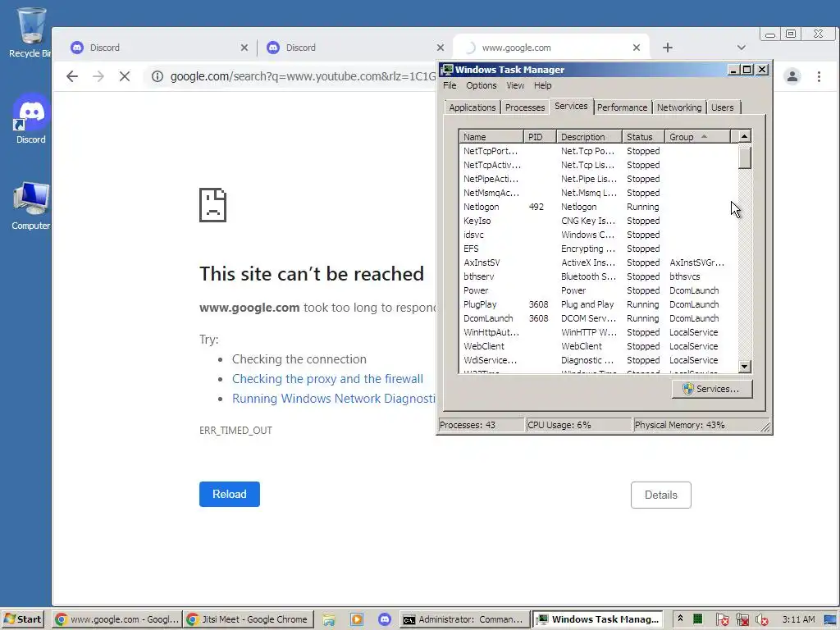Switch to the second Discord tab
The image size is (840, 630).
(x=354, y=48)
